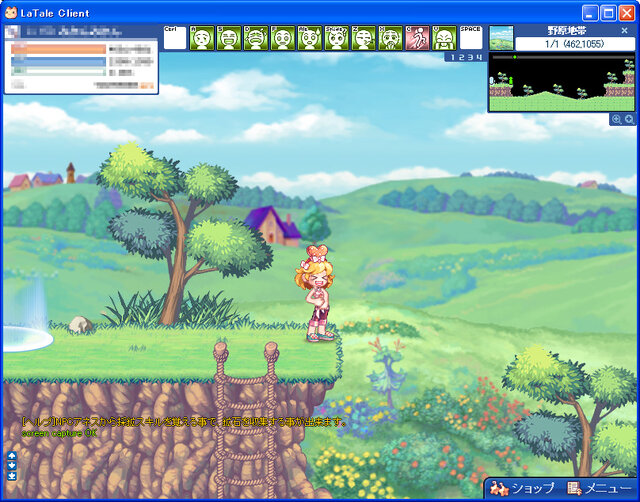Use the sitting squint emote on slot V
Image resolution: width=640 pixels, height=502 pixels.
coord(444,38)
